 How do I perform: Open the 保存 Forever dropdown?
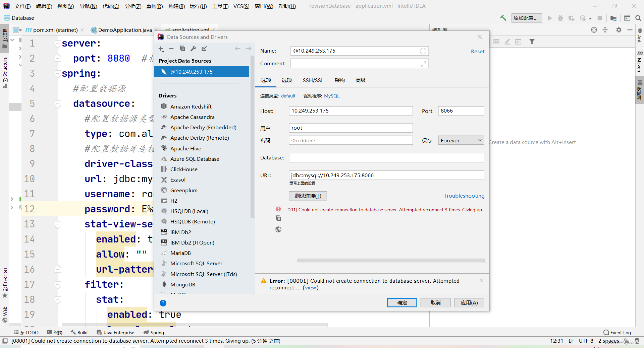[x=461, y=140]
